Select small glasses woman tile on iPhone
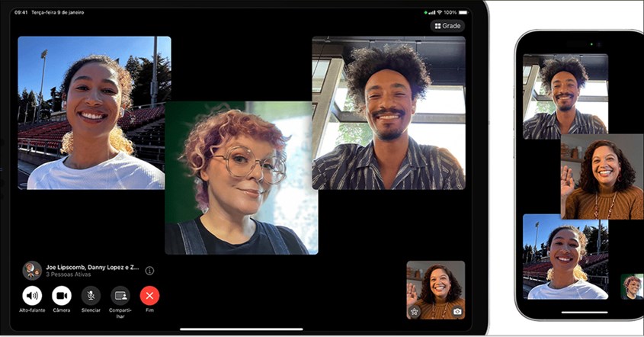The image size is (644, 337). coord(632,287)
